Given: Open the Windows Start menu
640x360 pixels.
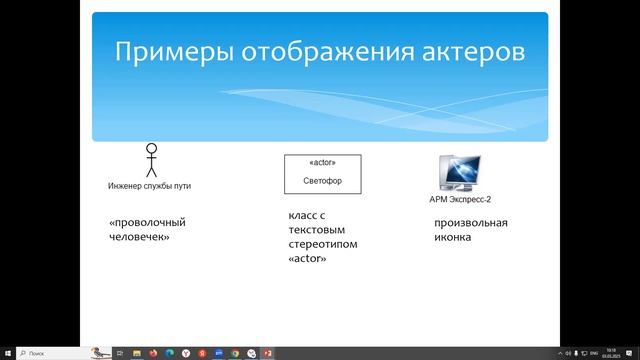Looking at the screenshot, I should tap(8, 353).
